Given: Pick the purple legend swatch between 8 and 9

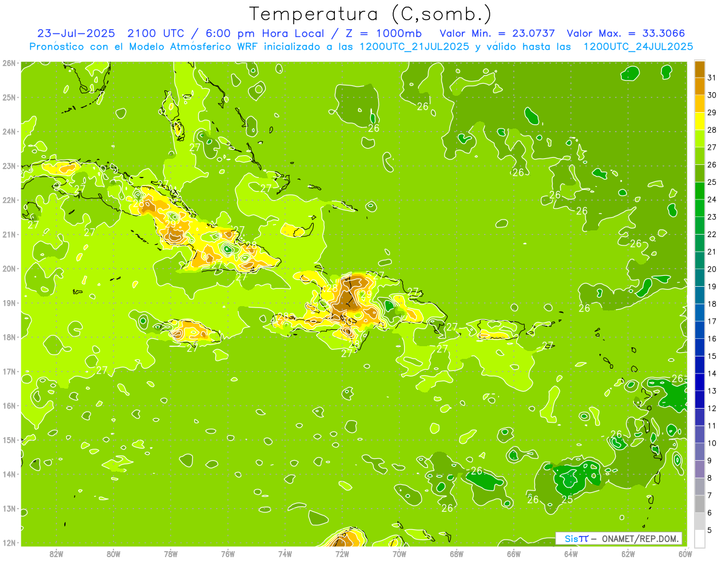Looking at the screenshot, I should [x=699, y=469].
